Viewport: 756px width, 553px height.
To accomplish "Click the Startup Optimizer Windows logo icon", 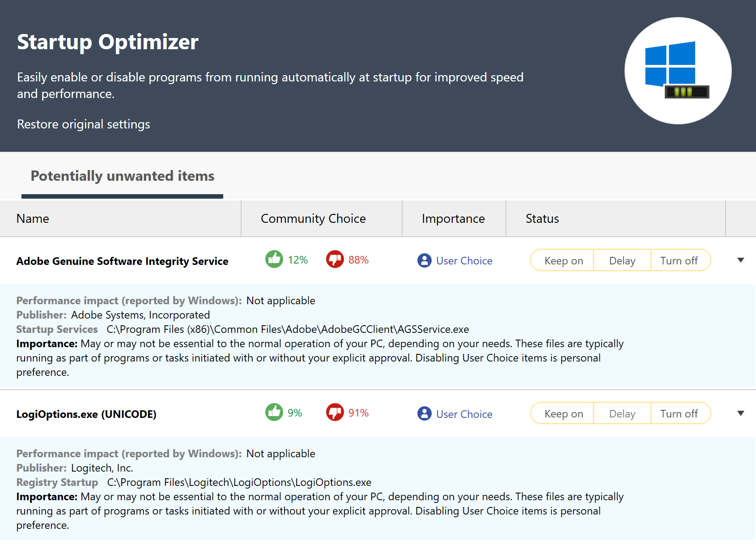I will 678,71.
